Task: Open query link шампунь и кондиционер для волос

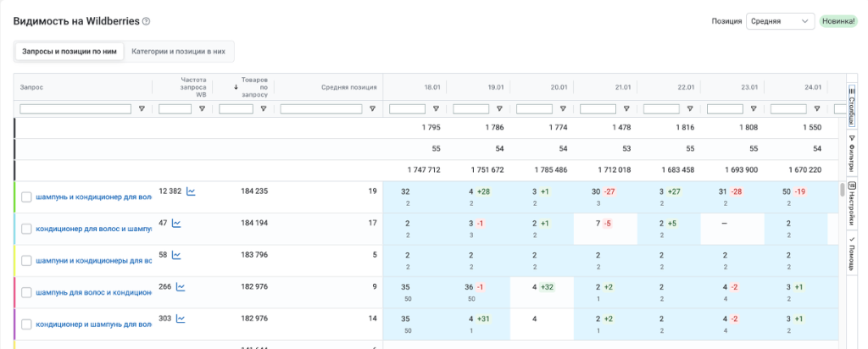Action: coord(93,197)
